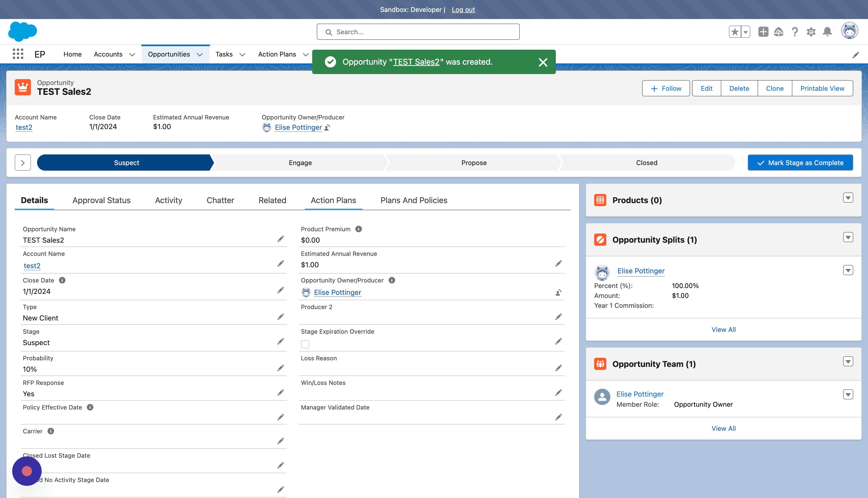
Task: Open Opportunities tab dropdown chevron
Action: 200,54
